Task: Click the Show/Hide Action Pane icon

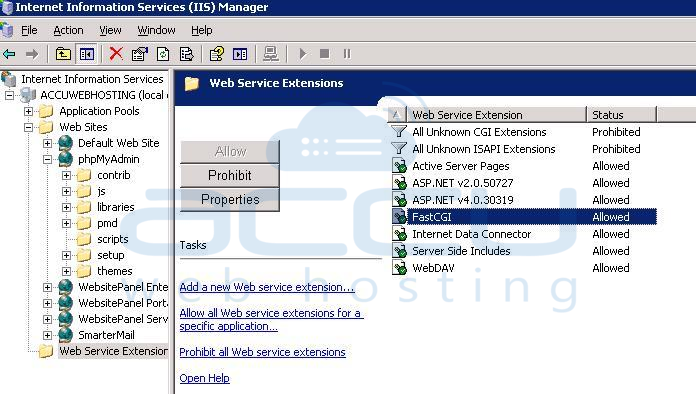Action: [x=240, y=54]
